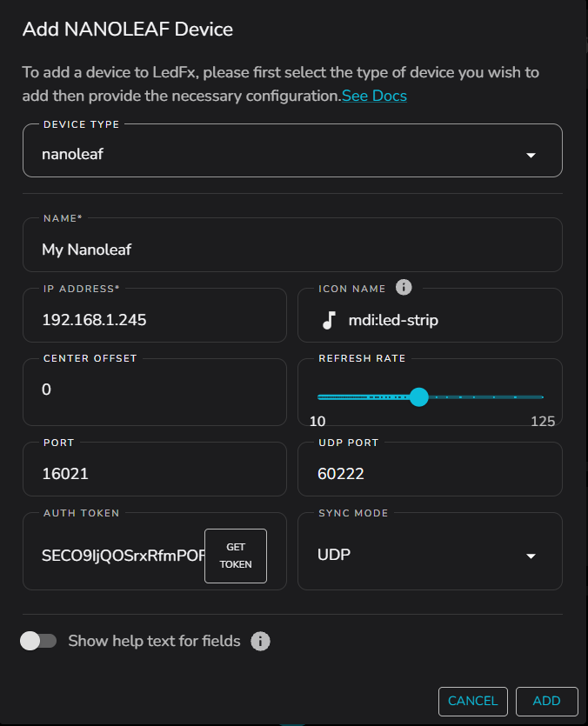This screenshot has width=588, height=726.
Task: Click the ADD button
Action: click(x=547, y=701)
